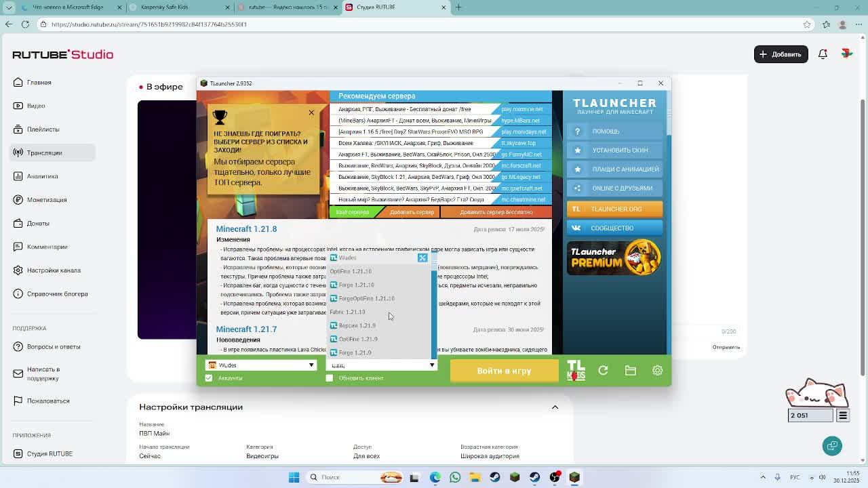Click the Добавить button in RUTUBE header
The width and height of the screenshot is (868, 488).
coord(781,54)
